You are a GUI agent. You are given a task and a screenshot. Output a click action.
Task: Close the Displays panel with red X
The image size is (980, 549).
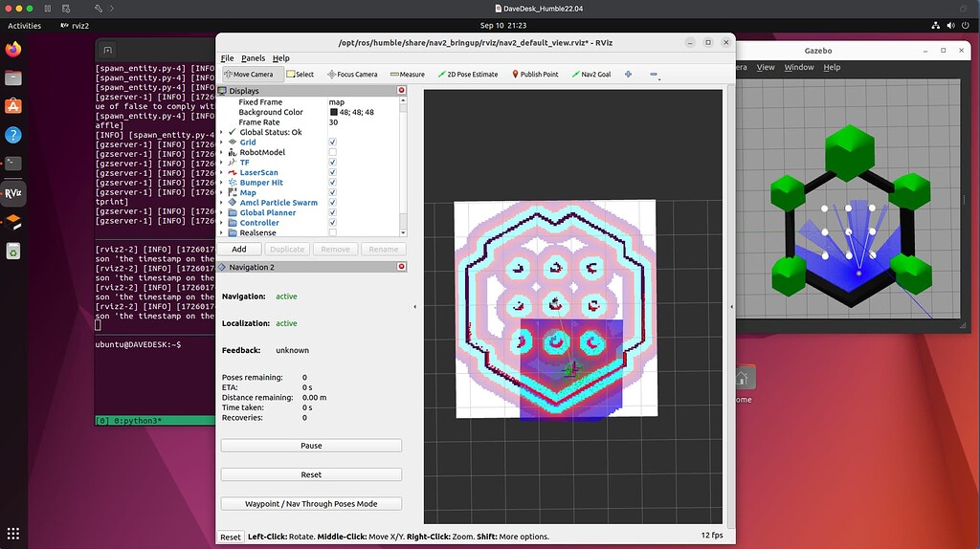pyautogui.click(x=401, y=91)
